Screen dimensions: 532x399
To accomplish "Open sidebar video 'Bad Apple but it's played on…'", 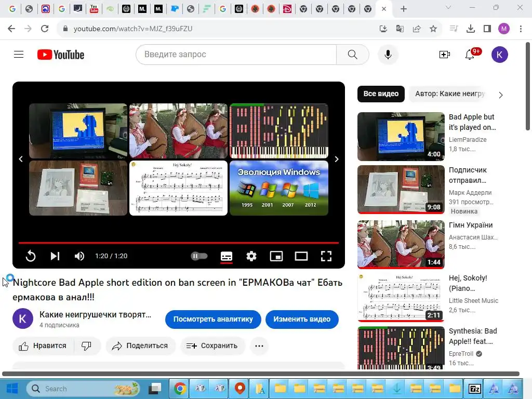I will pos(472,122).
